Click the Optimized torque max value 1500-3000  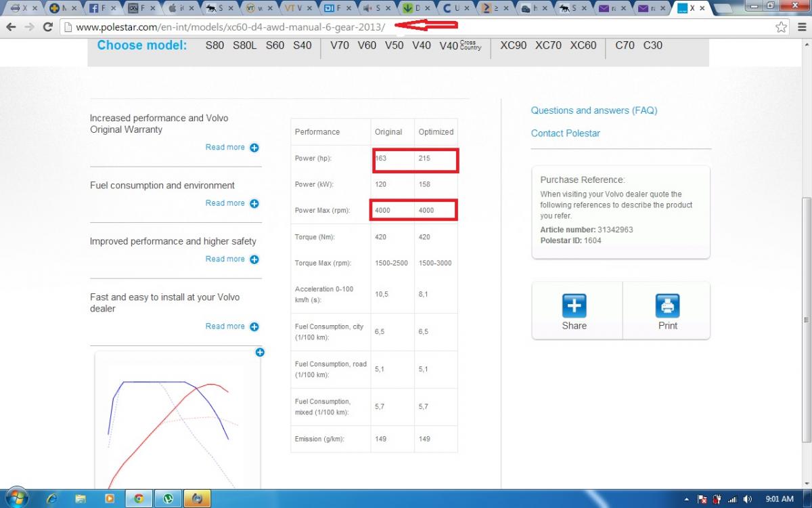coord(435,263)
